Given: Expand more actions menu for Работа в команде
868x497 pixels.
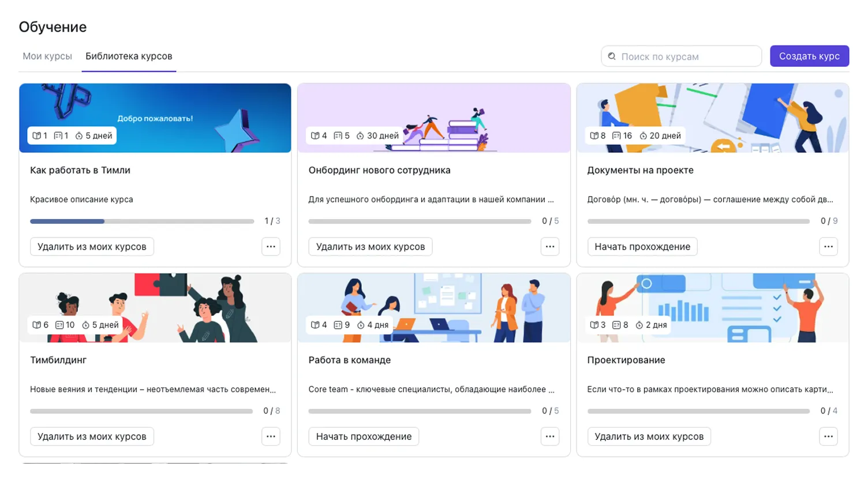Looking at the screenshot, I should (549, 436).
